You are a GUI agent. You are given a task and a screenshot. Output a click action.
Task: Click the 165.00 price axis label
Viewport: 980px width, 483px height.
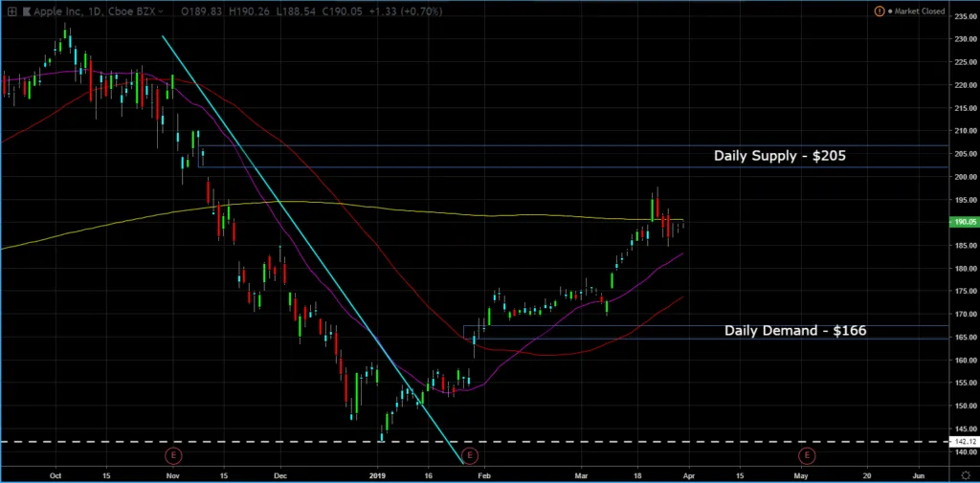(x=965, y=337)
